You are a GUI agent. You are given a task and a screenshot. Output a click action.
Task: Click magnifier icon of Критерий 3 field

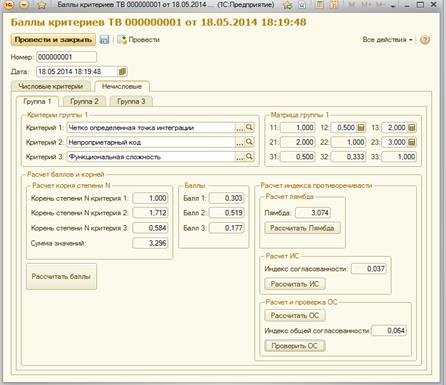249,156
